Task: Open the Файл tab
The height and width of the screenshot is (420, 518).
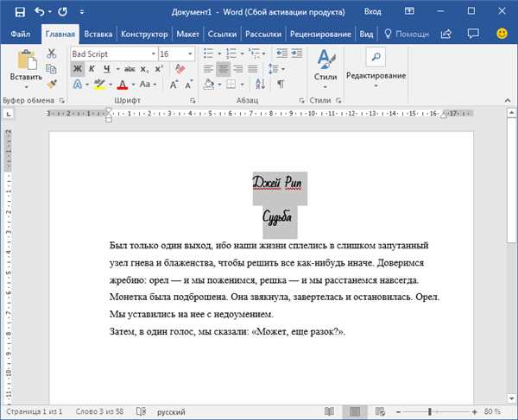Action: (20, 34)
